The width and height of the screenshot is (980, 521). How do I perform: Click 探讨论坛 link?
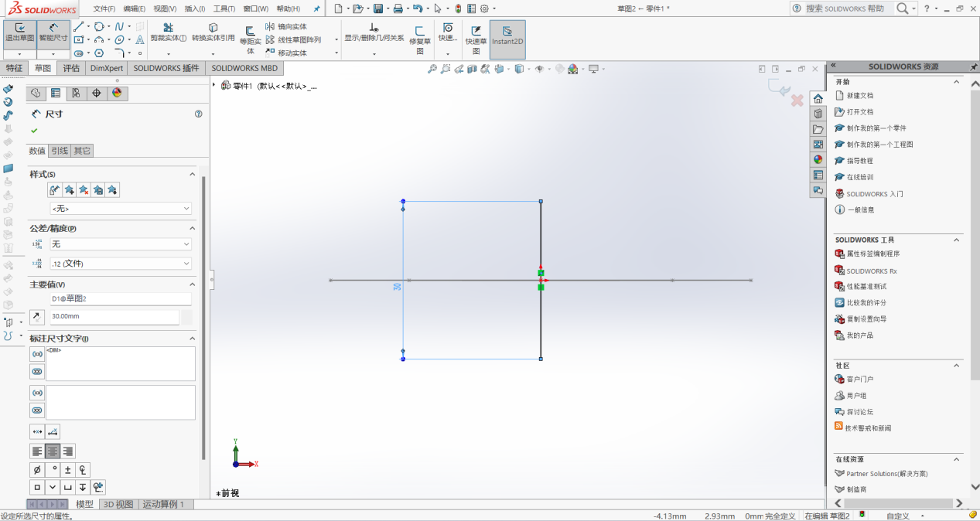(x=859, y=412)
